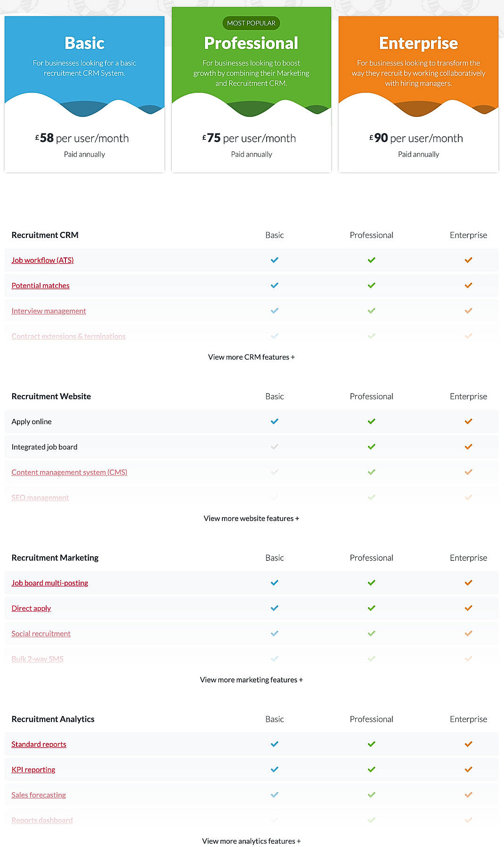Expand View more CRM features
Screen dimensions: 504x847
pyautogui.click(x=251, y=357)
